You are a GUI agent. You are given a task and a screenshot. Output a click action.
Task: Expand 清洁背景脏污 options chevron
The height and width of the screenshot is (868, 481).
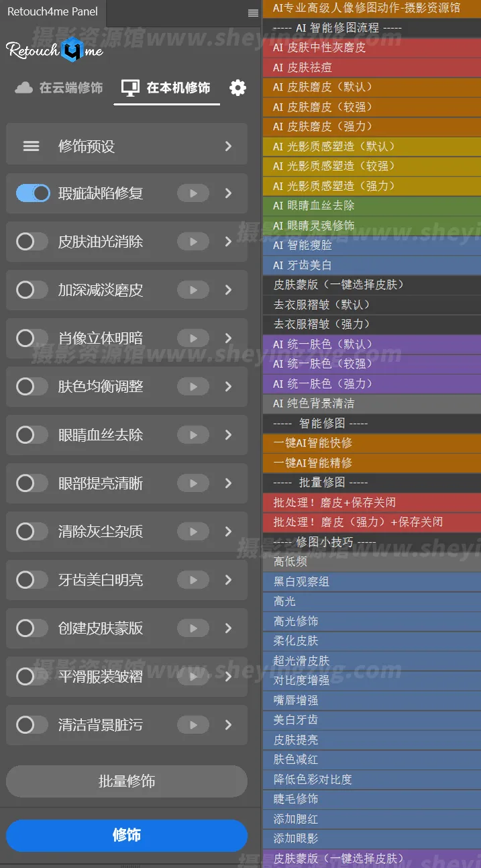(229, 725)
